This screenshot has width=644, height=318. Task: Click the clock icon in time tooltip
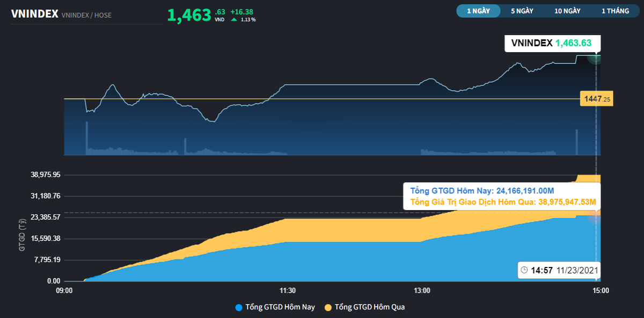(x=524, y=271)
